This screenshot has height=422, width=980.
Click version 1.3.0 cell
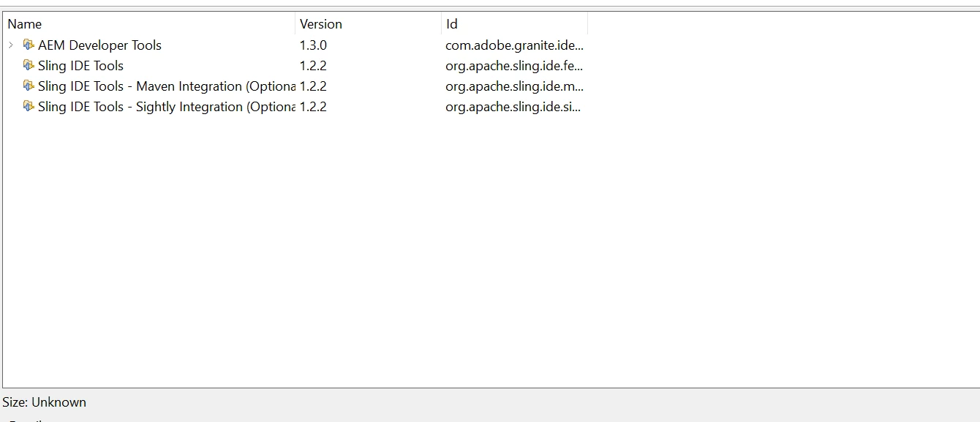313,45
